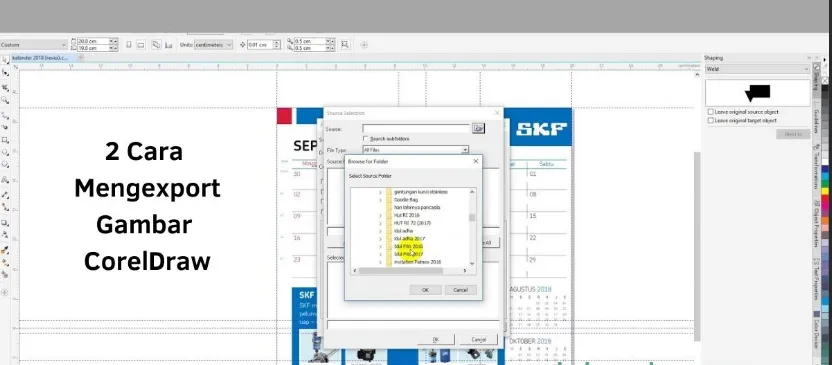Open the Shaping Weld mode dropdown
This screenshot has width=832, height=365.
(x=757, y=69)
